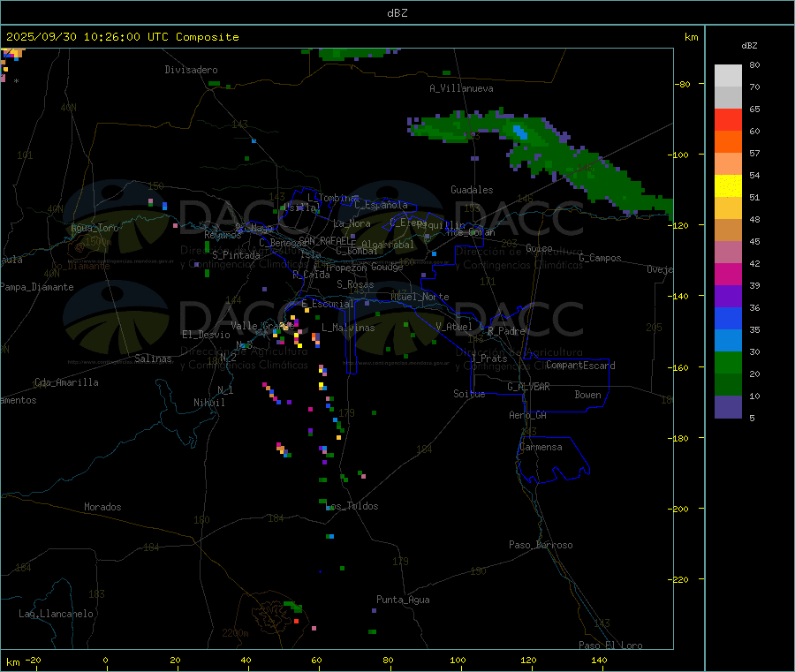Click the red echo pixel near 2200m volcano

[297, 621]
